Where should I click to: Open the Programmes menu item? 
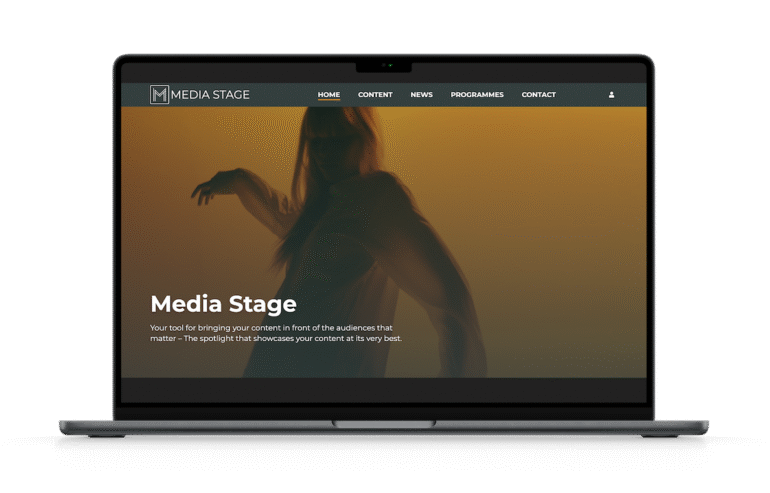tap(477, 95)
